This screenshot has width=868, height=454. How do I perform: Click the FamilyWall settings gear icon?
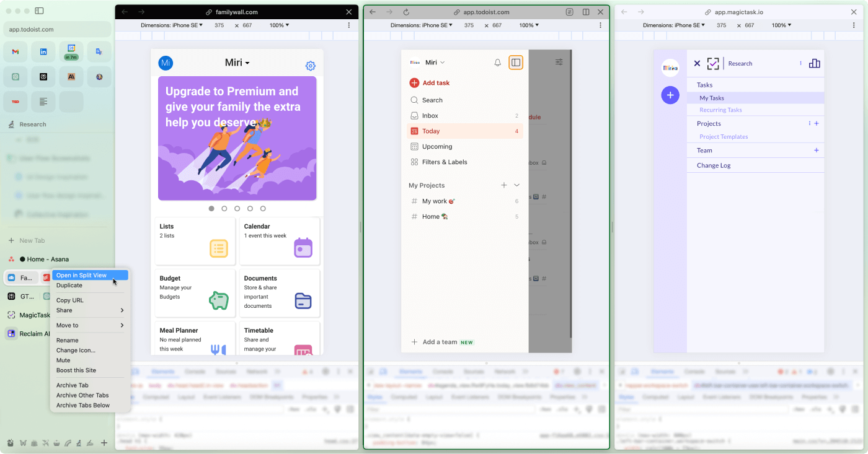tap(311, 66)
